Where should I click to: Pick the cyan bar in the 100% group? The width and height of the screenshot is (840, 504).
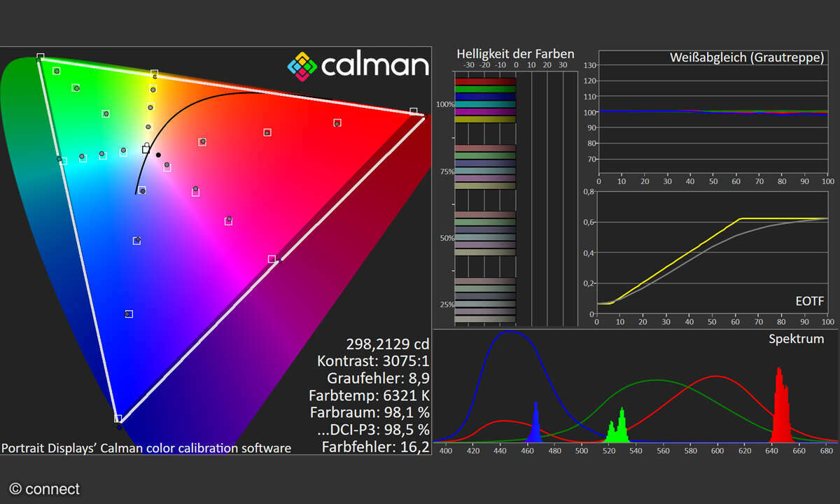(x=485, y=104)
